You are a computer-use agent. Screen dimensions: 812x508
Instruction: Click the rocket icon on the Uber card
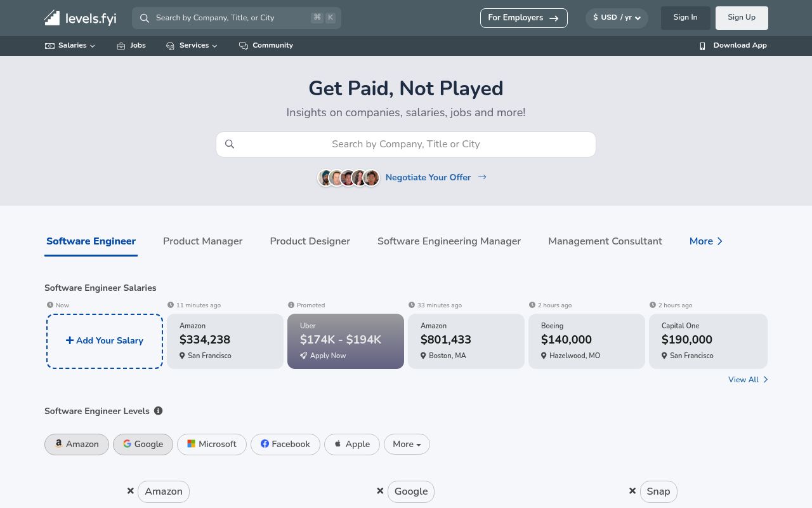coord(304,356)
